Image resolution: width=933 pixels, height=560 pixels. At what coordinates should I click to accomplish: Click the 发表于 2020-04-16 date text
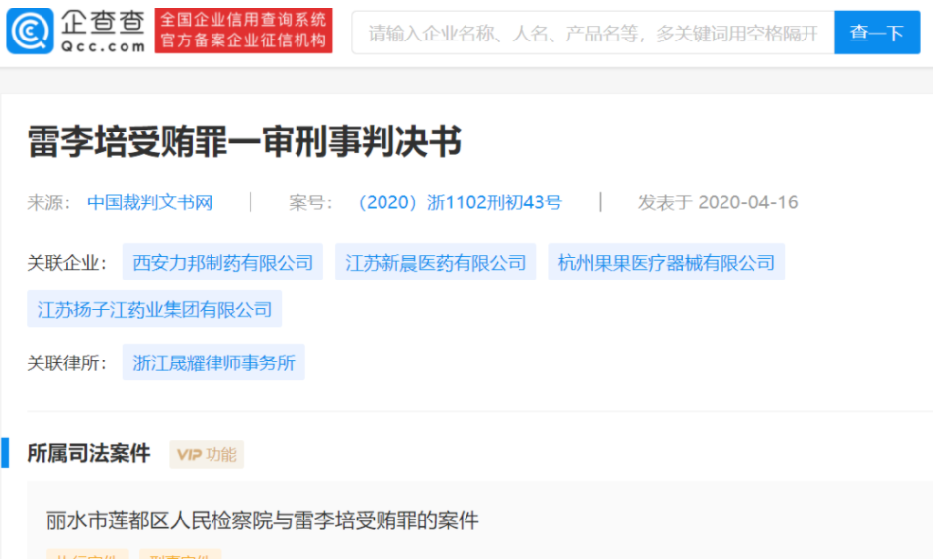(x=718, y=202)
